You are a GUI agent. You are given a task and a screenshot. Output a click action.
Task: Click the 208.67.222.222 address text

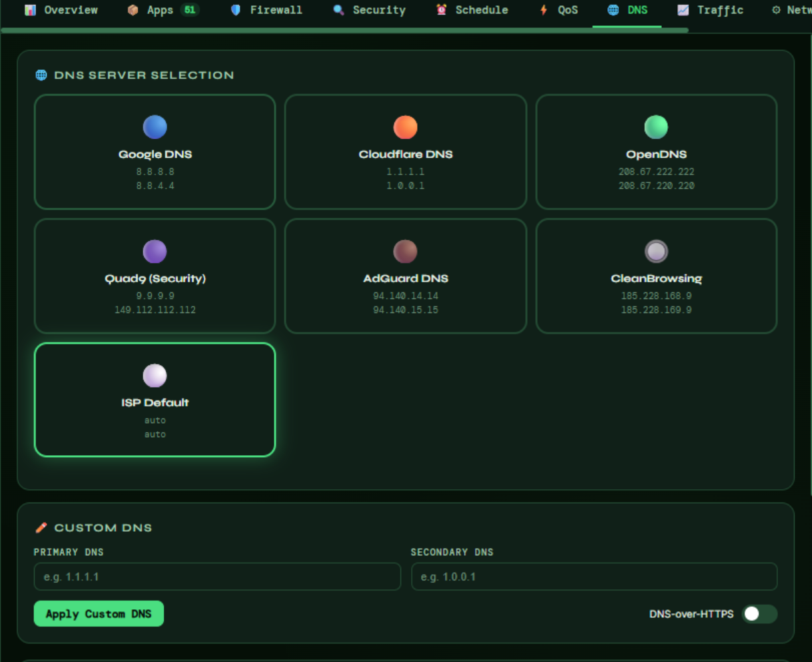click(657, 172)
